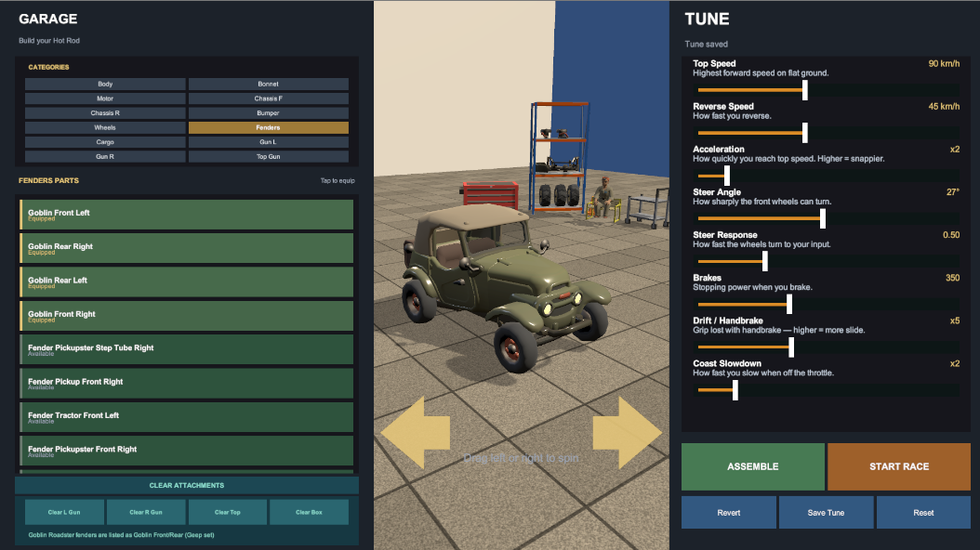
Task: Adjust the Reverse Speed slider
Action: [828, 133]
